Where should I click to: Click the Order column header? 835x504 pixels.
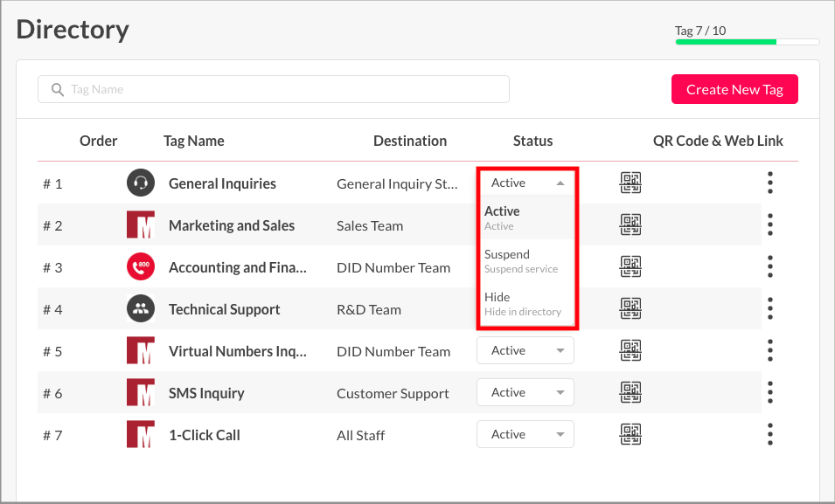point(98,141)
